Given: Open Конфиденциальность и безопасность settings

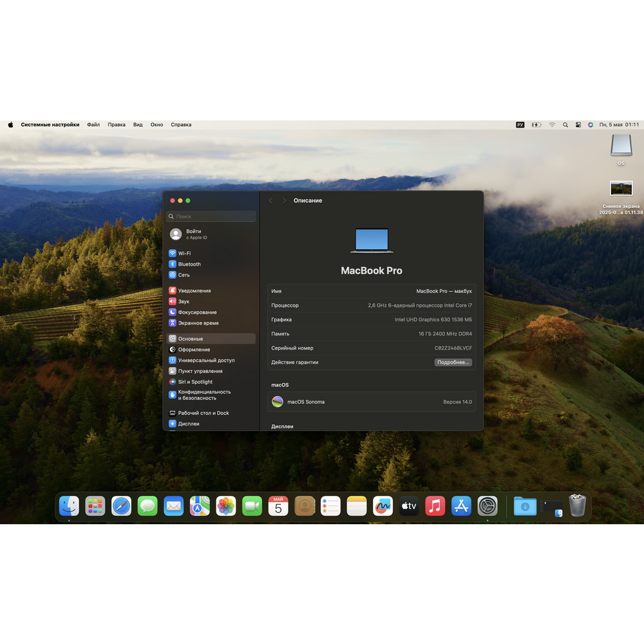Looking at the screenshot, I should coord(211,395).
